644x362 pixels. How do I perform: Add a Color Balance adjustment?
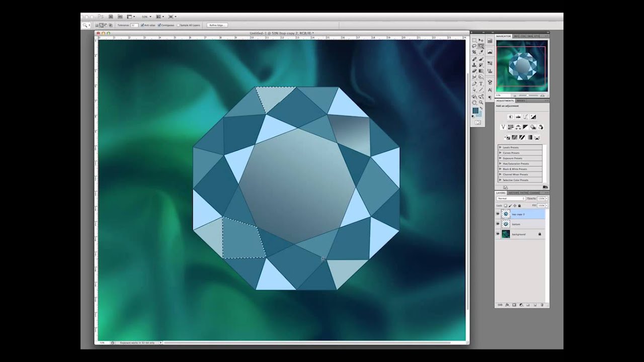[518, 127]
